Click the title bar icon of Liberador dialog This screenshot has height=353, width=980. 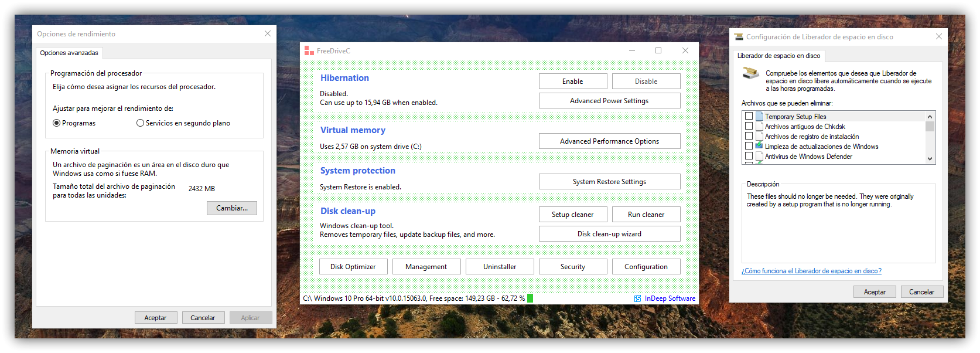(739, 37)
